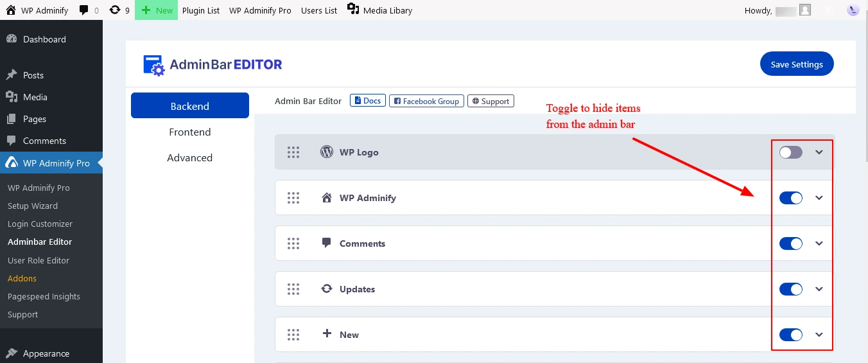Viewport: 868px width, 363px height.
Task: Click the Comments icon in sidebar
Action: click(12, 141)
